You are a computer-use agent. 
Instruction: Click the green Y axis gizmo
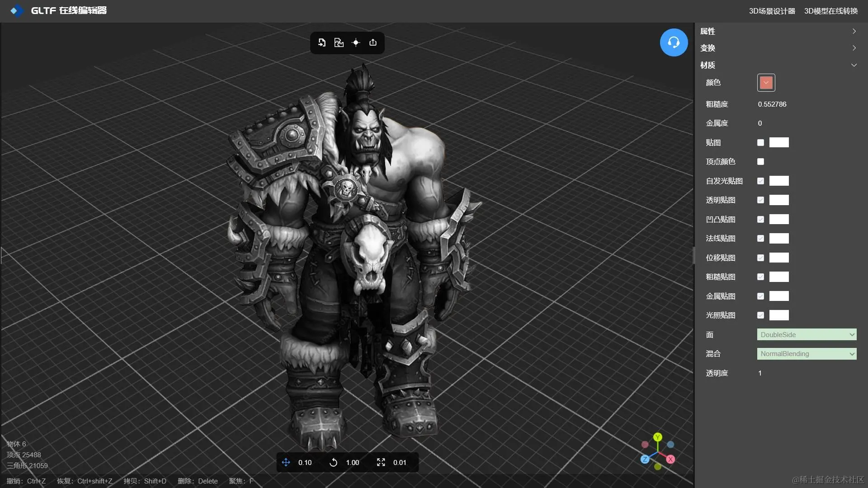tap(658, 437)
